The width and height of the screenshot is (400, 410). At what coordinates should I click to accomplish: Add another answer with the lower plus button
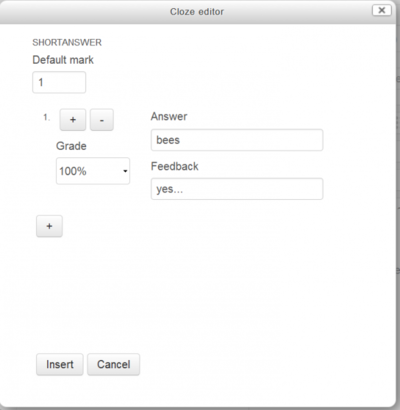click(x=49, y=226)
